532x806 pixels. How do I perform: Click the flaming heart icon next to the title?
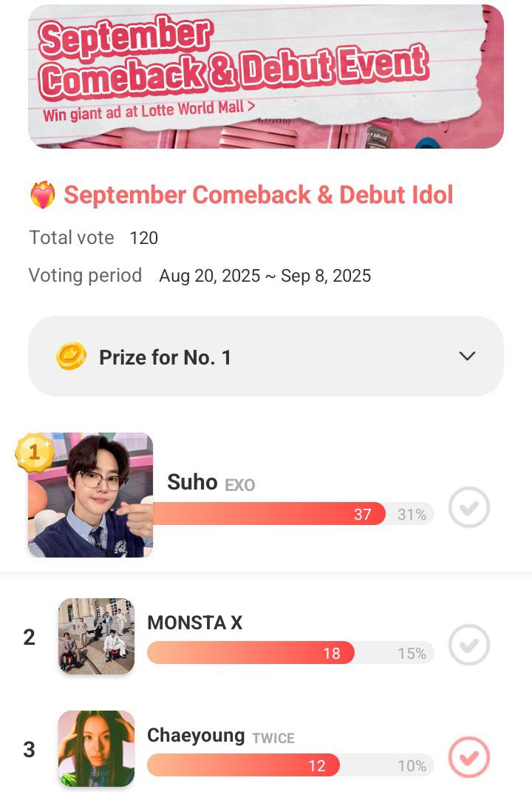[42, 195]
